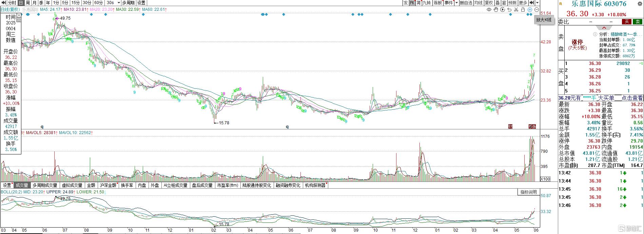Select the hand pan tool icon
The image size is (644, 234).
[x=496, y=9]
